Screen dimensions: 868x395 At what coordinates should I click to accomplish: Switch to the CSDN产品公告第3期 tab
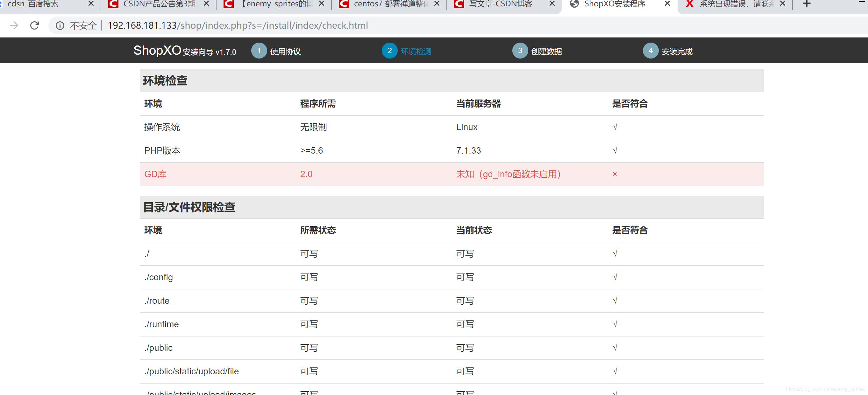pyautogui.click(x=158, y=4)
